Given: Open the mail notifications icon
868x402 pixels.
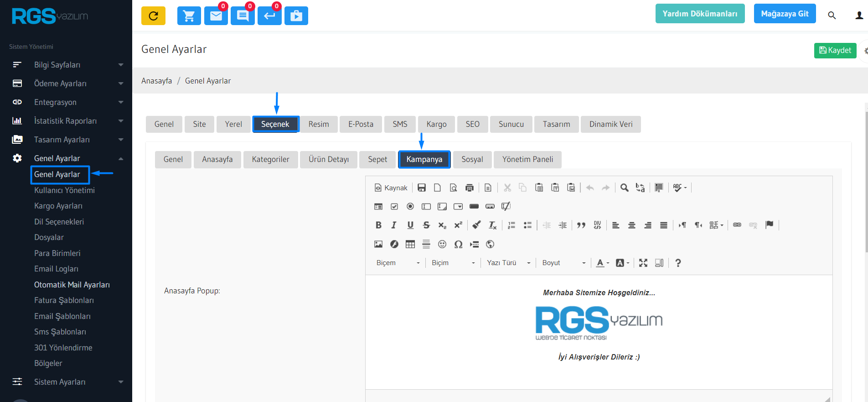Looking at the screenshot, I should tap(216, 16).
